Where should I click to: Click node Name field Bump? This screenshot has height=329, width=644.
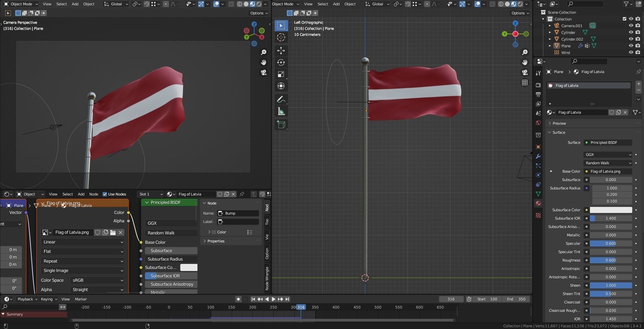tap(238, 213)
